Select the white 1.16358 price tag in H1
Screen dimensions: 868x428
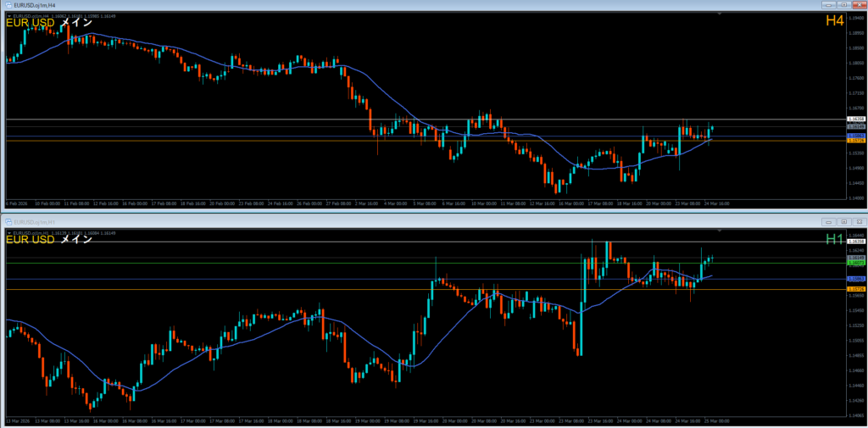(x=856, y=242)
